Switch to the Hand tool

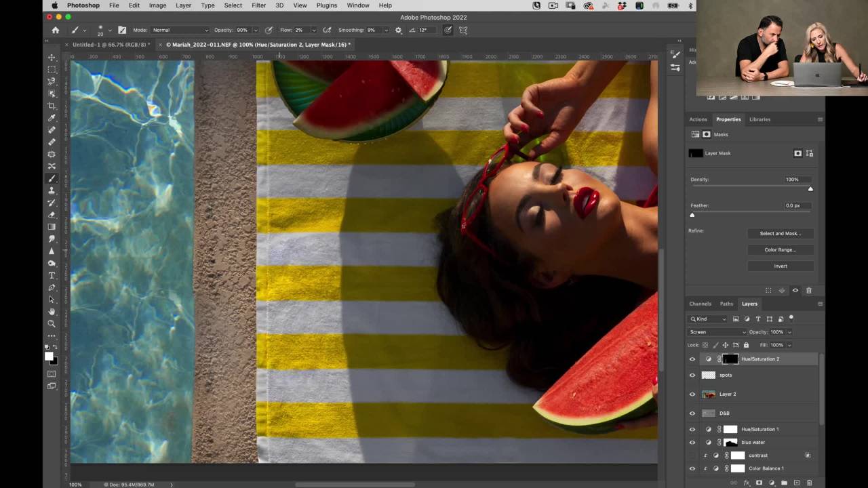click(x=52, y=311)
